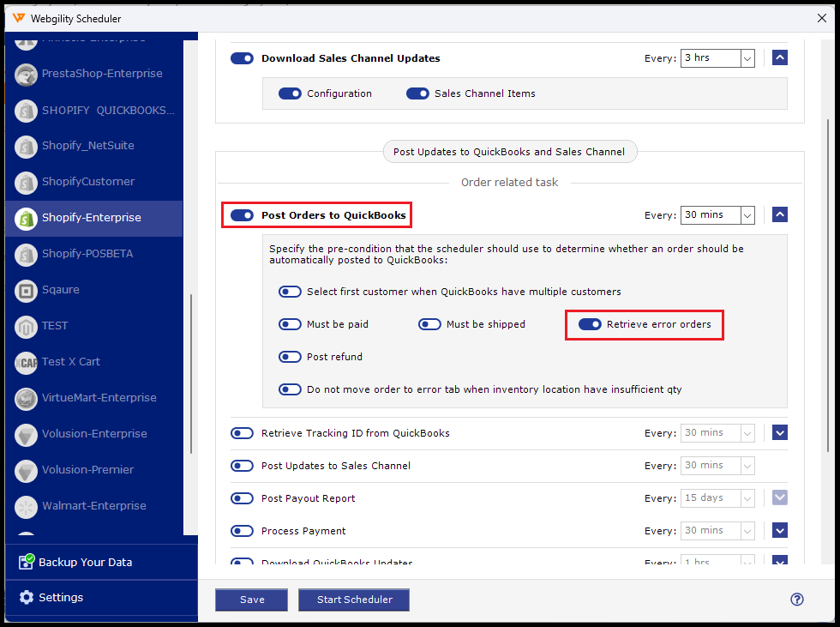Click the PrestaShop-Enterprise store icon
This screenshot has width=840, height=627.
tap(26, 75)
